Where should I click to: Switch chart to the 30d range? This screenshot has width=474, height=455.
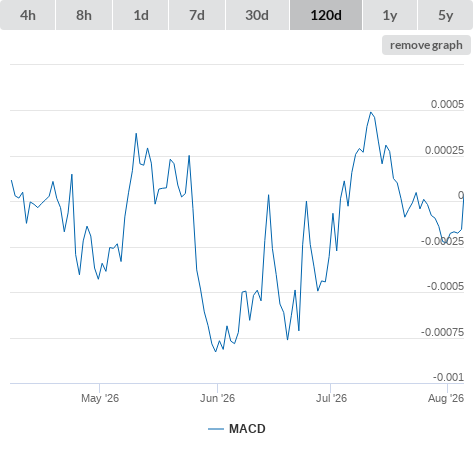(x=257, y=15)
